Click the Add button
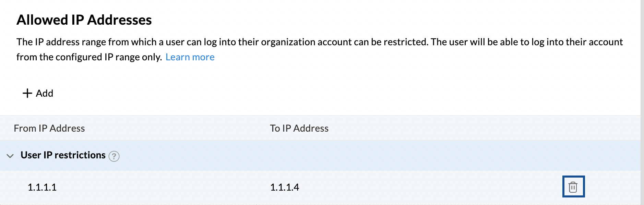This screenshot has height=205, width=644. click(x=38, y=93)
